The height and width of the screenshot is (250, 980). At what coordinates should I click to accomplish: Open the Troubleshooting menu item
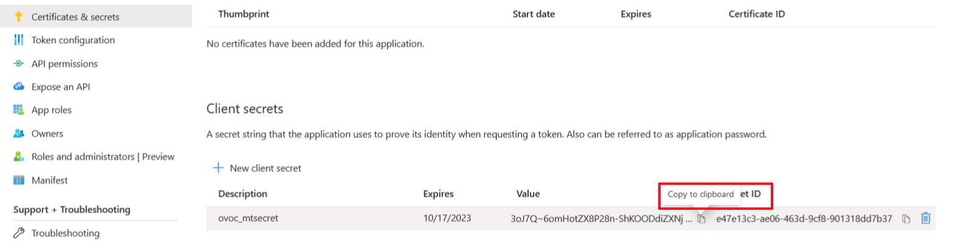[65, 233]
